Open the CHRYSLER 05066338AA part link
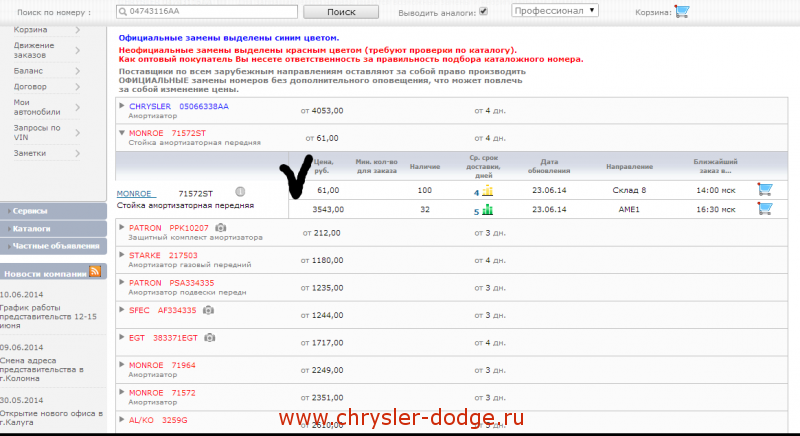800x436 pixels. coord(179,106)
